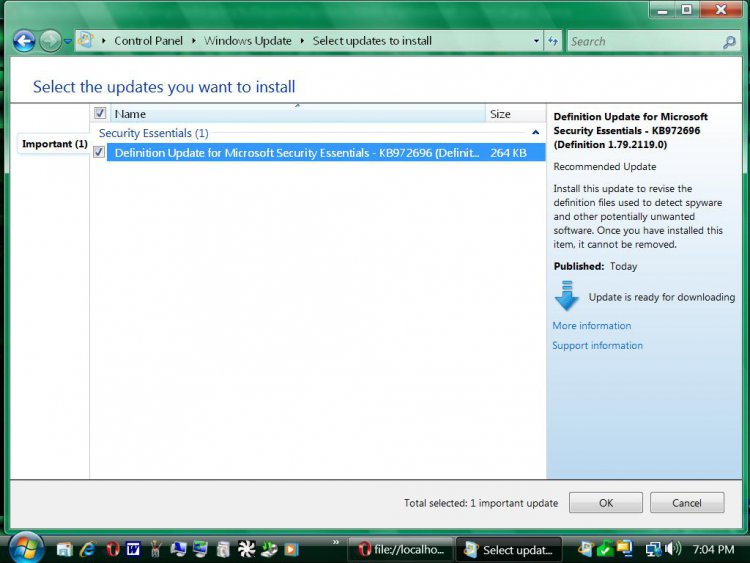Expand the arrow after Control Panel breadcrumb

pos(194,41)
